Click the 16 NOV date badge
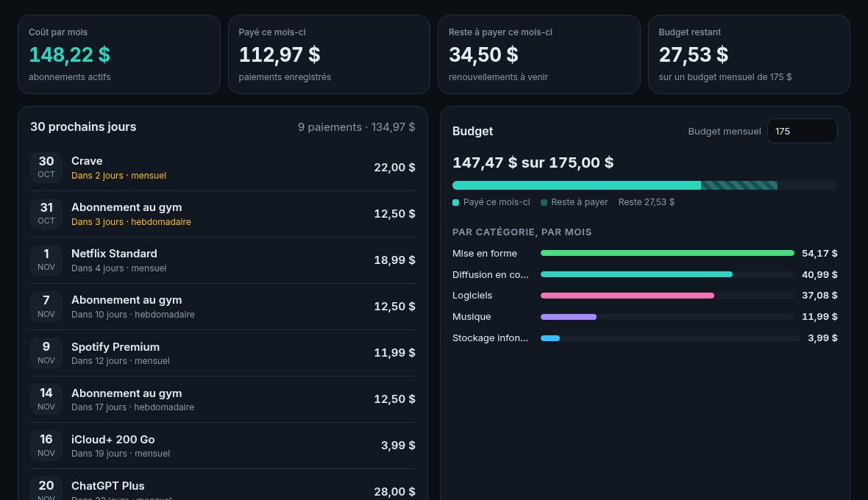Viewport: 868px width, 500px height. pos(46,446)
